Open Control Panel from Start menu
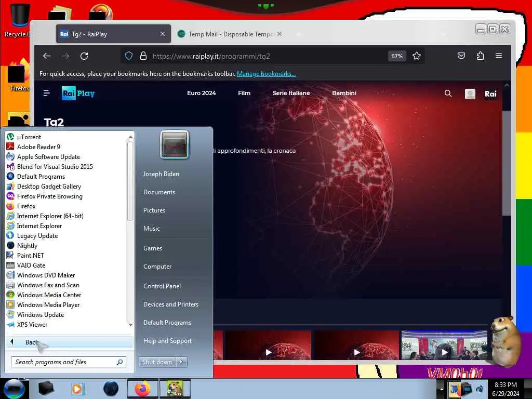This screenshot has height=399, width=532. (x=162, y=286)
